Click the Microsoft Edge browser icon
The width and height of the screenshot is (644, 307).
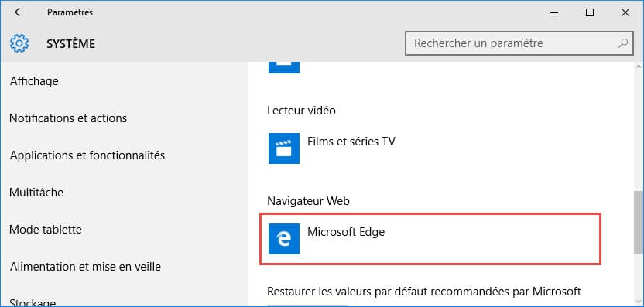click(284, 239)
